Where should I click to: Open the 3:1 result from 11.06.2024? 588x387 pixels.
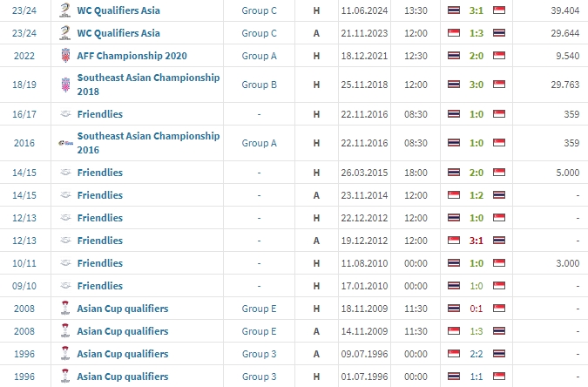(476, 10)
